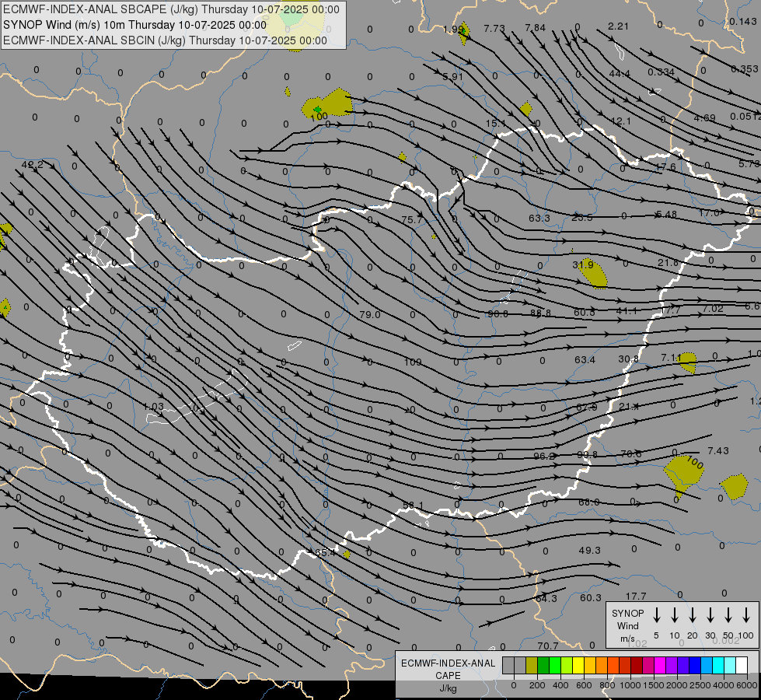
Task: Click the 5.91 value on the map
Action: (453, 76)
